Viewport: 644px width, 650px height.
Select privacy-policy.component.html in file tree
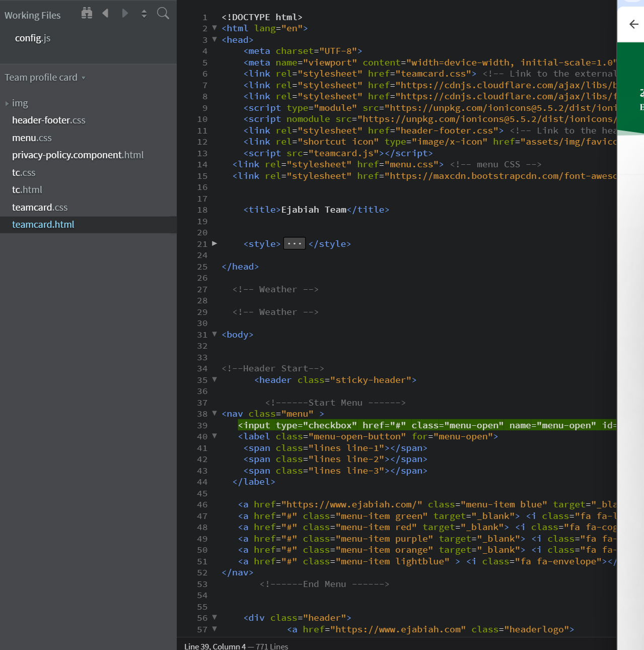point(78,155)
